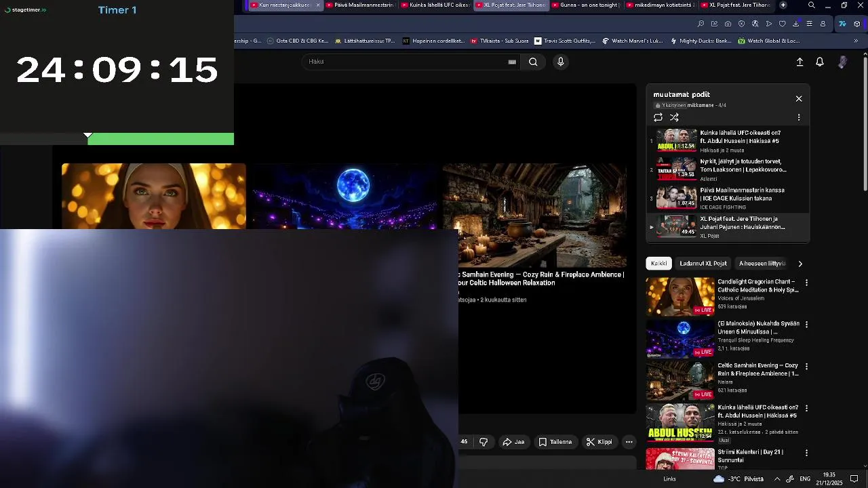Click the stagetimer.io logo
This screenshot has height=488, width=868.
[25, 10]
